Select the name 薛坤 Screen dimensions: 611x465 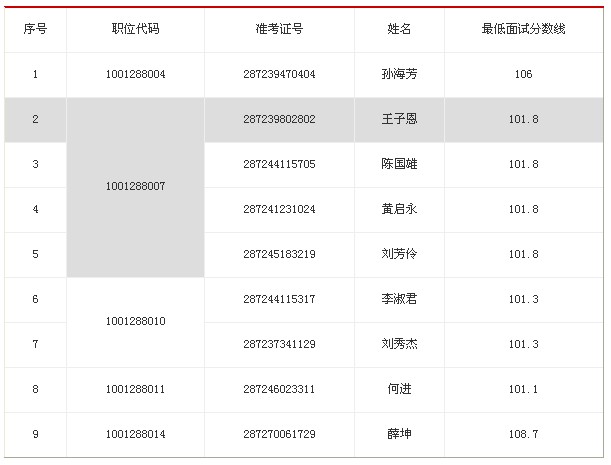[399, 434]
